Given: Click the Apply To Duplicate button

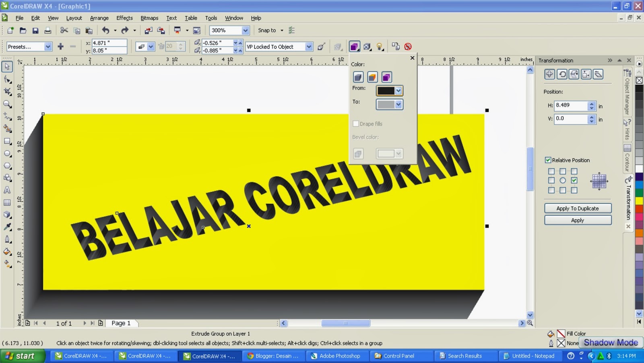Looking at the screenshot, I should pyautogui.click(x=578, y=208).
